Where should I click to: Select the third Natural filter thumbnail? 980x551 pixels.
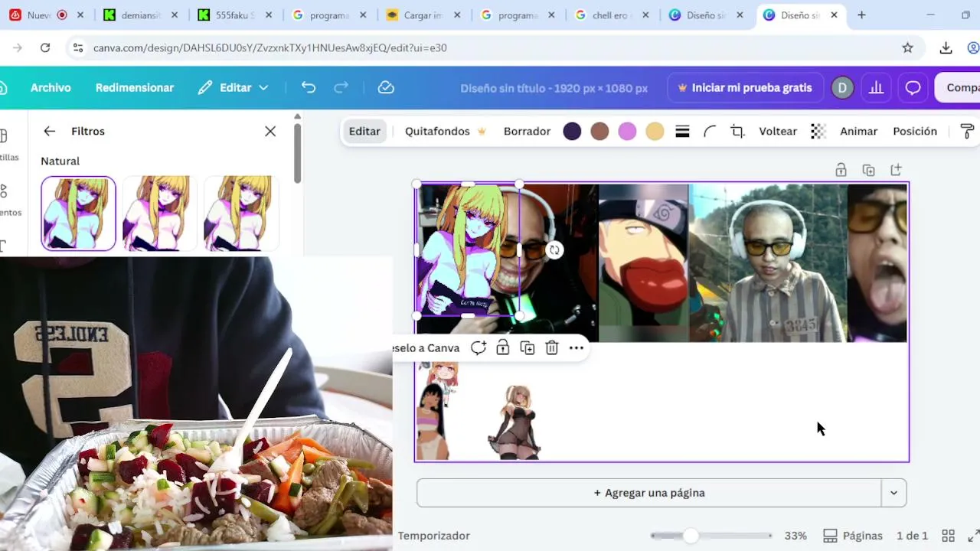tap(241, 214)
